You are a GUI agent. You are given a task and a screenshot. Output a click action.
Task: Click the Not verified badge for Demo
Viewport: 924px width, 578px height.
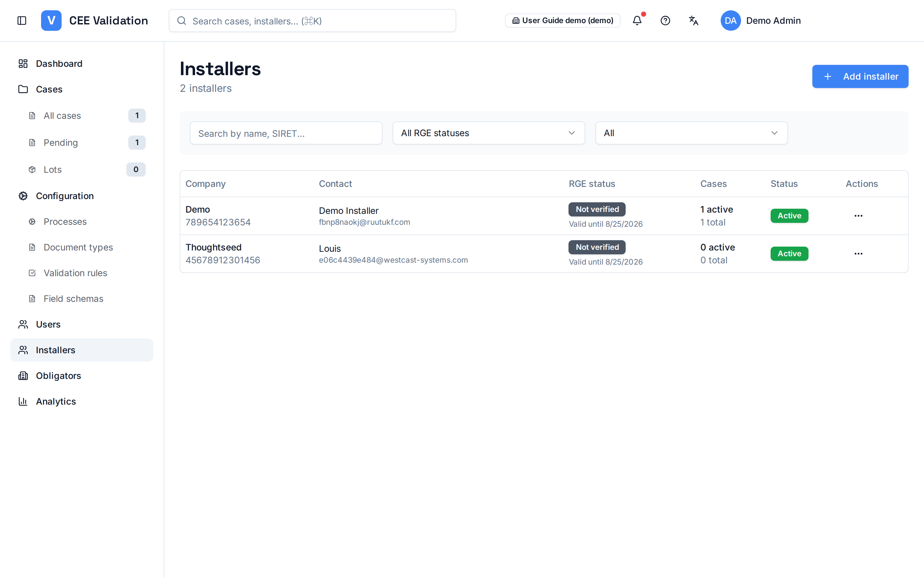click(x=597, y=209)
